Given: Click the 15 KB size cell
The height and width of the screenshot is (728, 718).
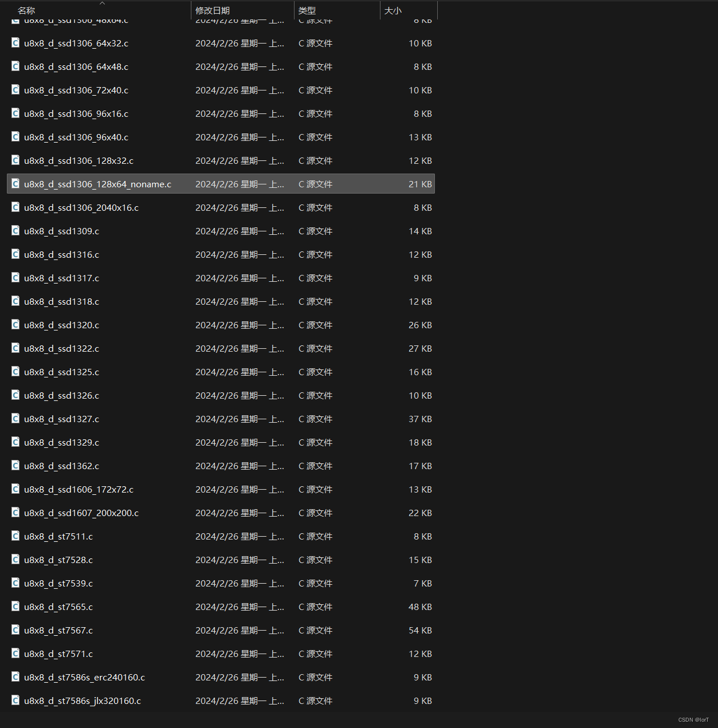Looking at the screenshot, I should click(420, 560).
